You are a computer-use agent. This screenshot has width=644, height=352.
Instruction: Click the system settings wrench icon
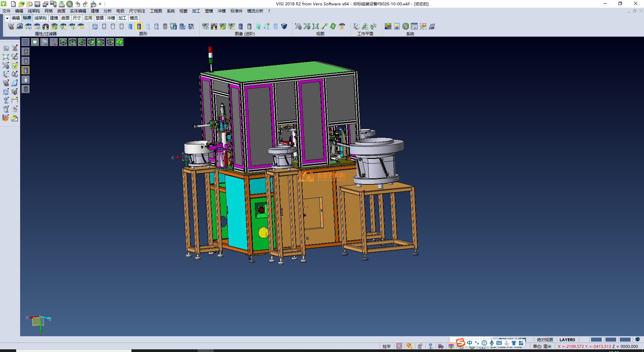tap(406, 26)
